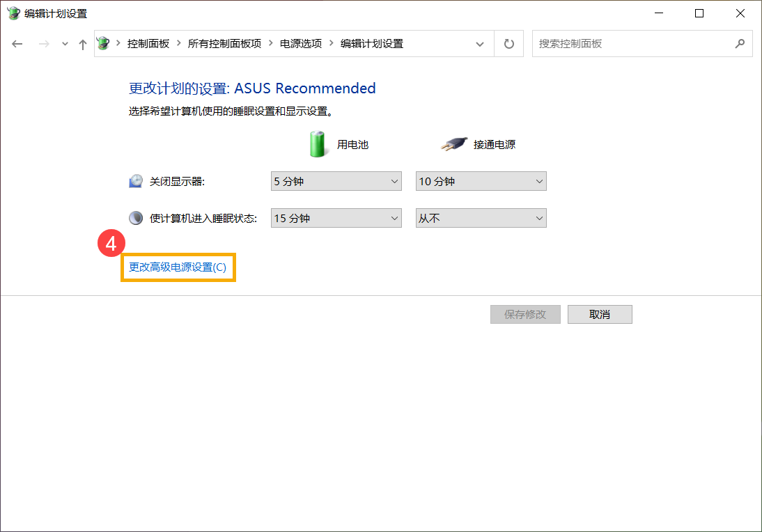Open the 关闭显示器 battery time dropdown
This screenshot has width=762, height=532.
pos(336,180)
